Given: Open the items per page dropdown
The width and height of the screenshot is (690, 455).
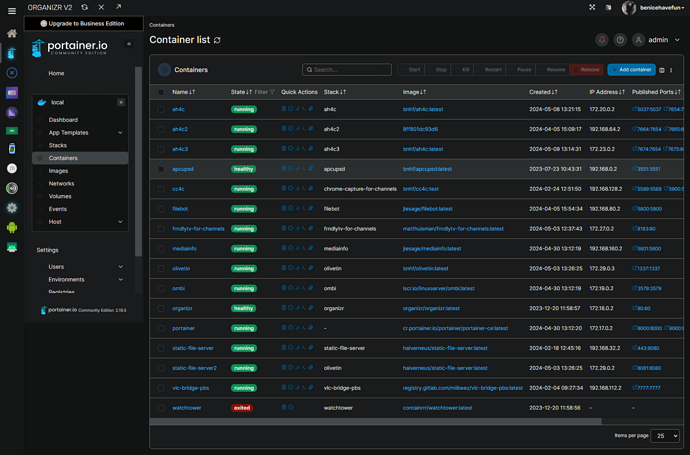Looking at the screenshot, I should pyautogui.click(x=664, y=436).
